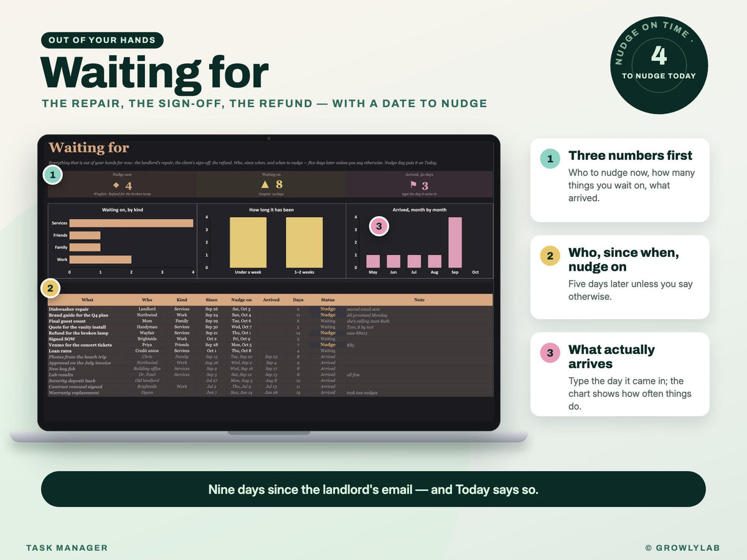Click "How long it has been" chart title

click(271, 210)
